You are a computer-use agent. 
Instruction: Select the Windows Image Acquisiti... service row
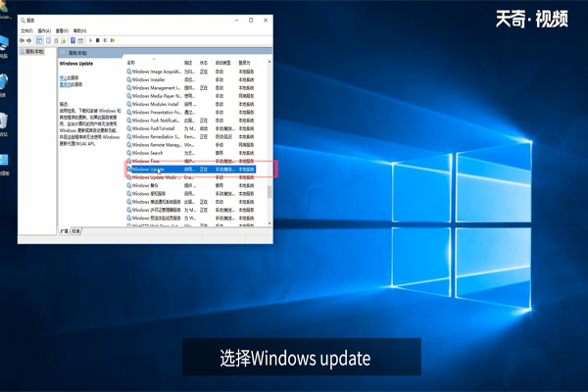pos(191,72)
